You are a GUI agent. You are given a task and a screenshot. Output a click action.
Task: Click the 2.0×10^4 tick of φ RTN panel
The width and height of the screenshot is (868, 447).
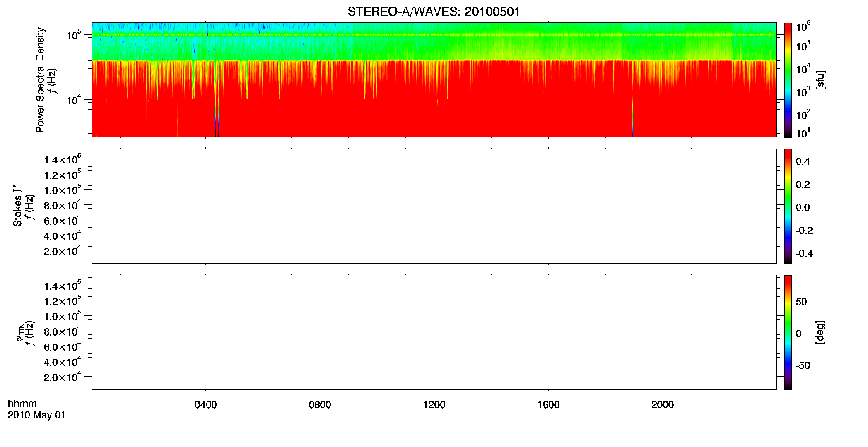(x=63, y=377)
